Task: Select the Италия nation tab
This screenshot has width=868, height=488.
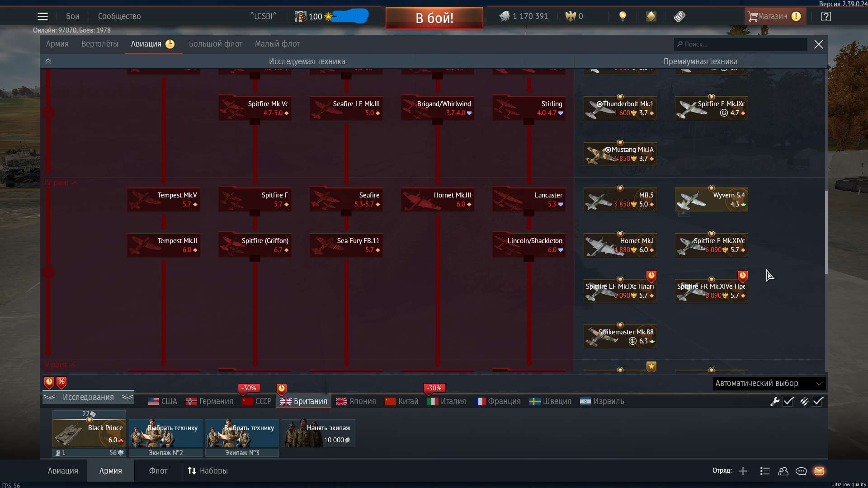Action: click(447, 401)
